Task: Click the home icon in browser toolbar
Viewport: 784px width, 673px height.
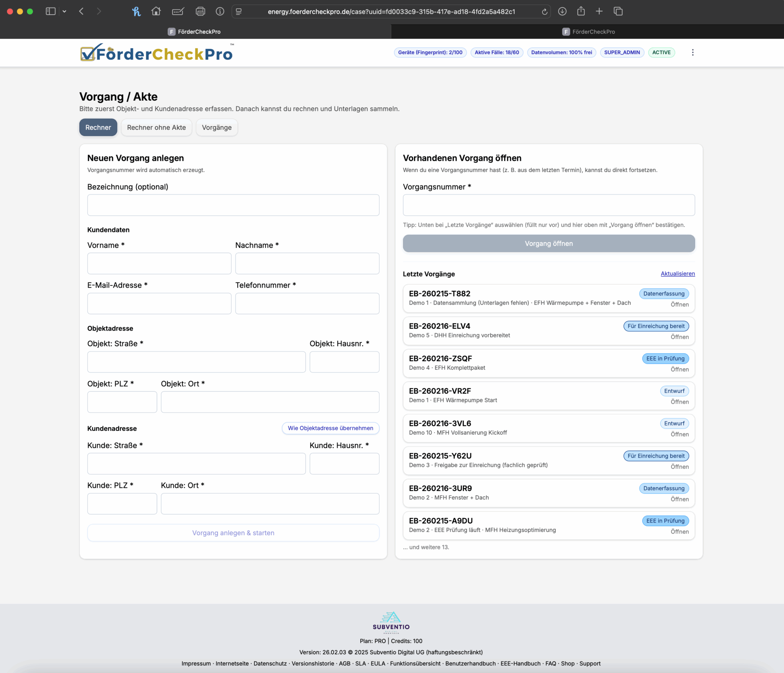Action: click(x=156, y=11)
